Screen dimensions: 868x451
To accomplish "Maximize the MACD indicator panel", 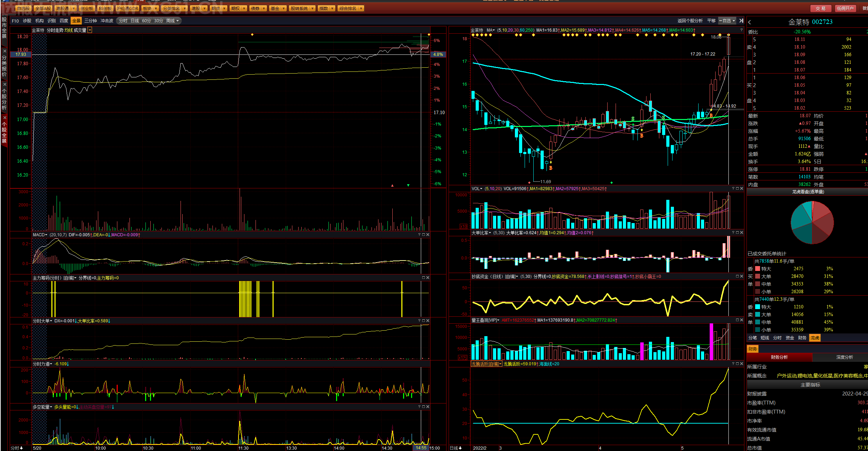I will [424, 235].
